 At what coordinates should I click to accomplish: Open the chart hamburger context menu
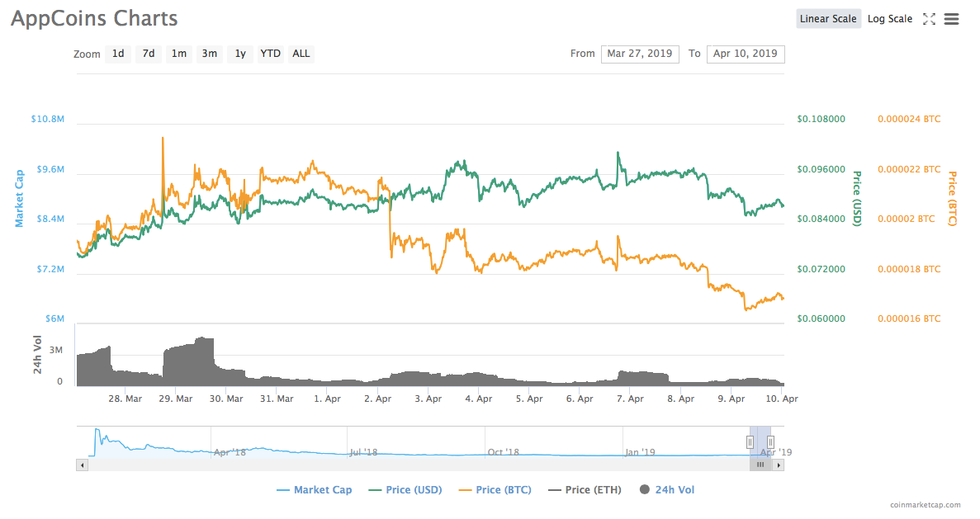pos(951,19)
